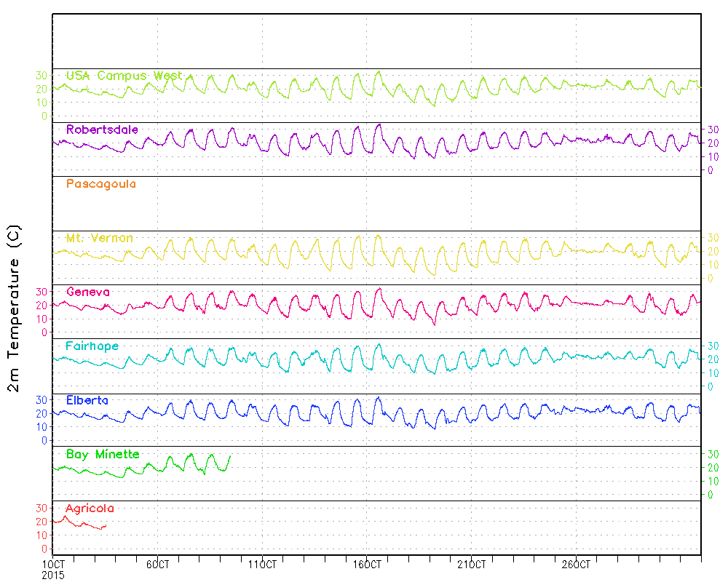This screenshot has height=582, width=728.
Task: Select the Robertsdale series label
Action: click(x=102, y=129)
